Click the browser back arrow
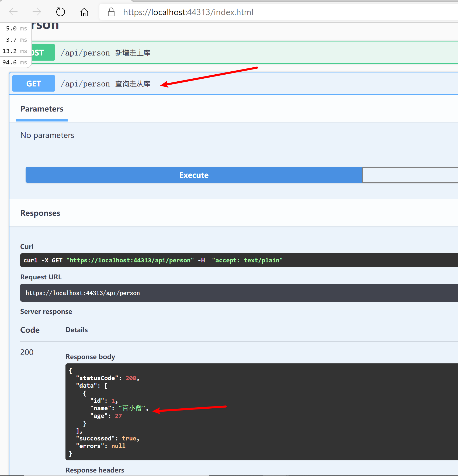Image resolution: width=458 pixels, height=476 pixels. [x=13, y=12]
